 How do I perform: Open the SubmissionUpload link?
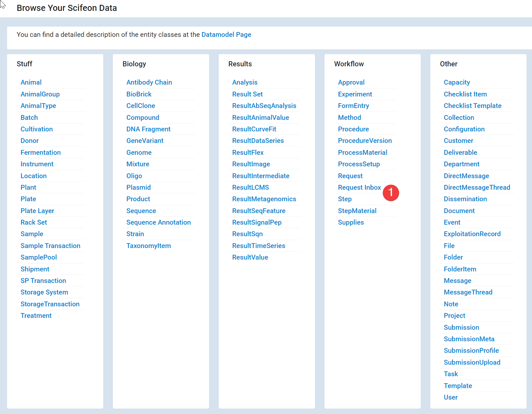click(x=472, y=362)
